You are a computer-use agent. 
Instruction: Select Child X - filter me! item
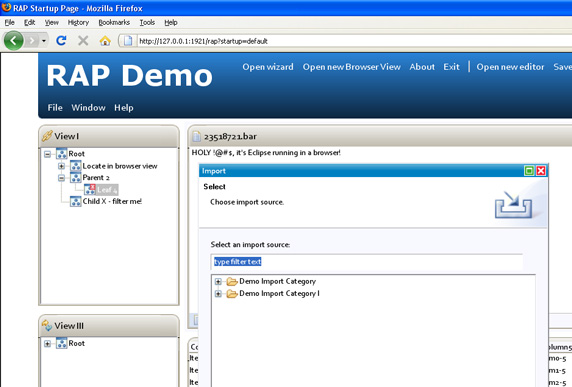112,201
